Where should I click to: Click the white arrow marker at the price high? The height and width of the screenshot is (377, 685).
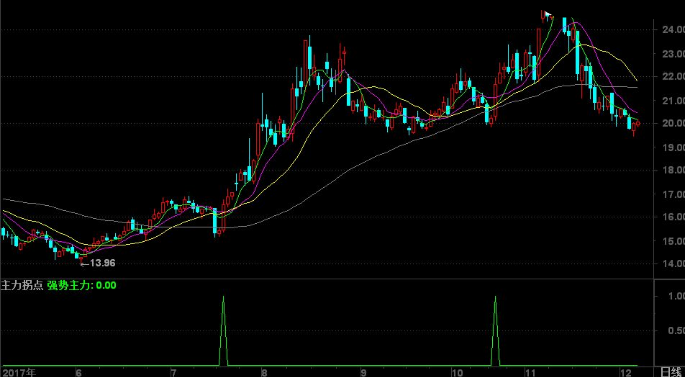coord(548,14)
